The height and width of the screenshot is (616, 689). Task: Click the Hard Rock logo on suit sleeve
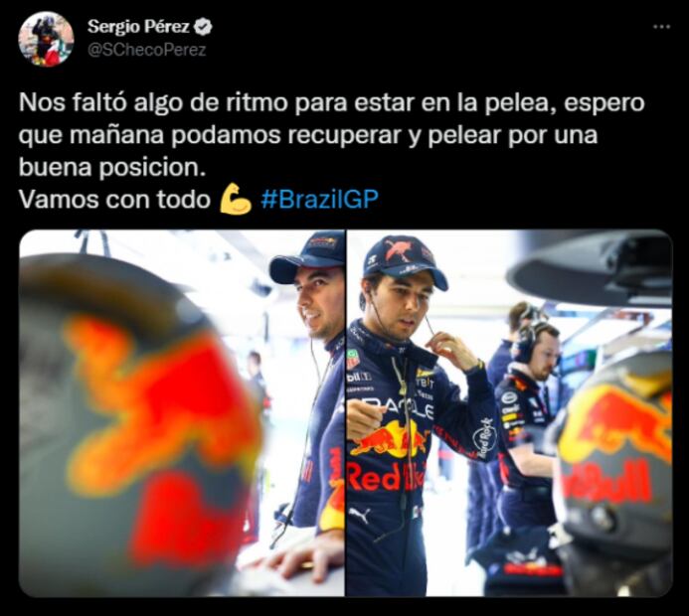485,439
